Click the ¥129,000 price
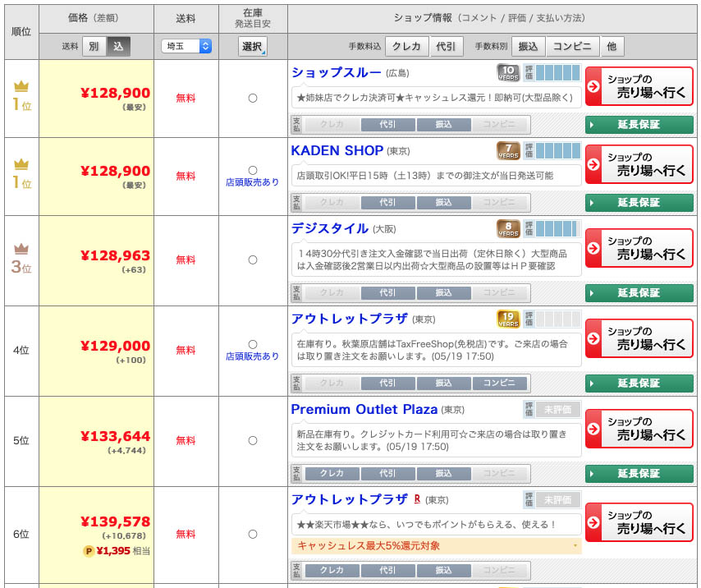Screen dimensions: 701x588 point(116,346)
